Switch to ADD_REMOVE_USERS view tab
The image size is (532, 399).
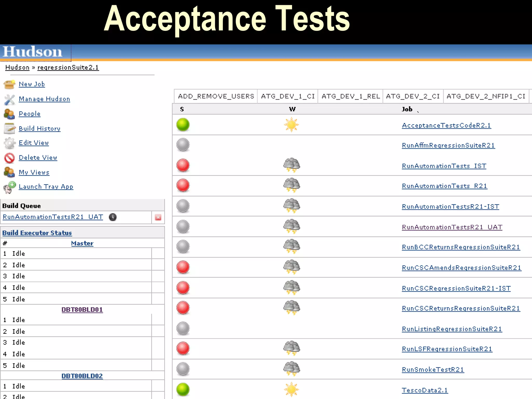216,96
